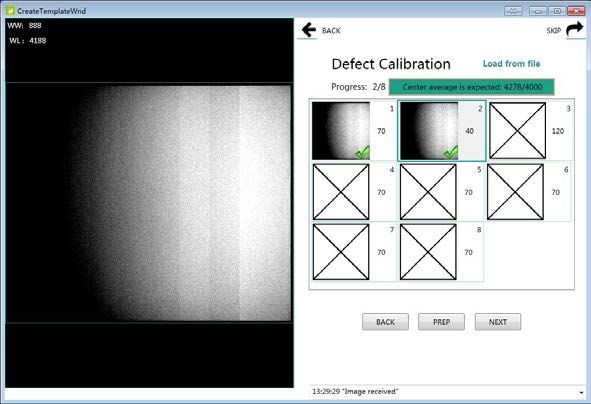Click the BACK button below the grid
591x404 pixels.
coord(385,322)
